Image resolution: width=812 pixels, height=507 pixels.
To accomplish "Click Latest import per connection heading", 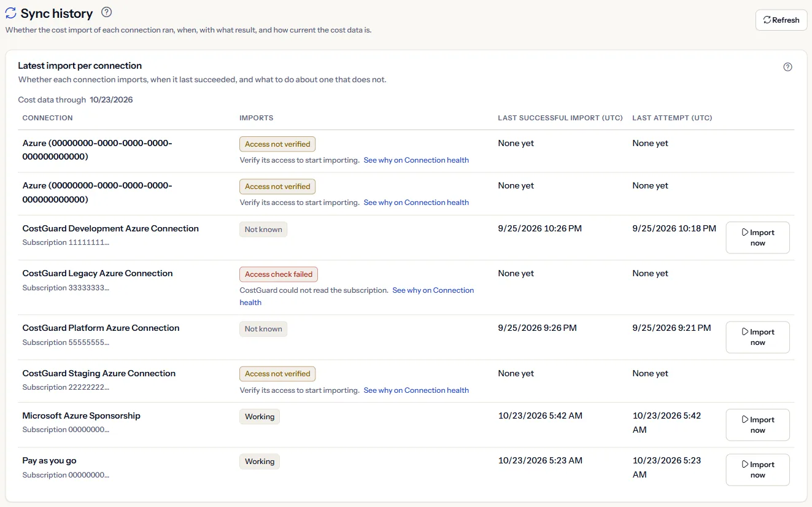I will click(80, 66).
